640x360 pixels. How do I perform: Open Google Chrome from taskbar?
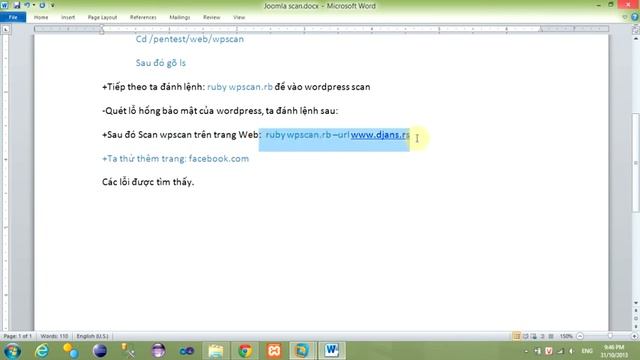pyautogui.click(x=245, y=351)
